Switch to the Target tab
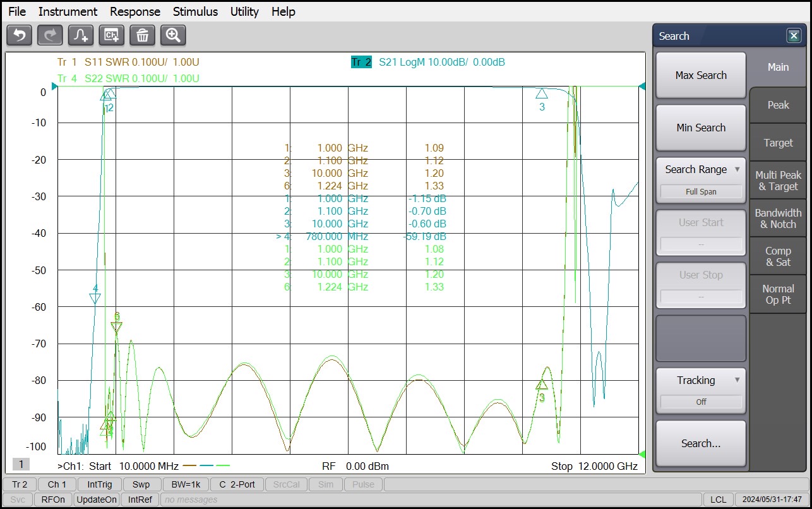This screenshot has width=812, height=509. pos(778,143)
